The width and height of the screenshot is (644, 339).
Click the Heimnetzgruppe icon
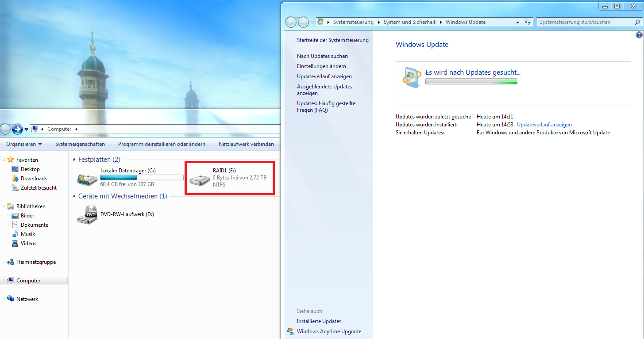(11, 262)
